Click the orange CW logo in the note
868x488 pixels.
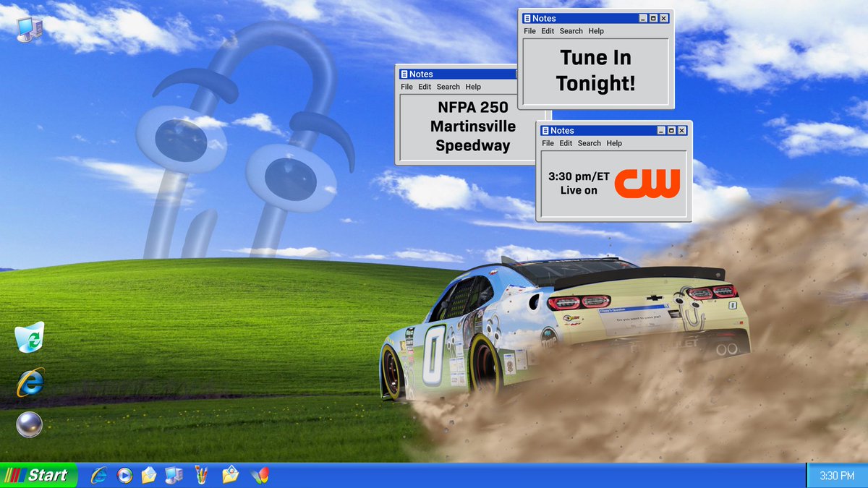pos(647,183)
